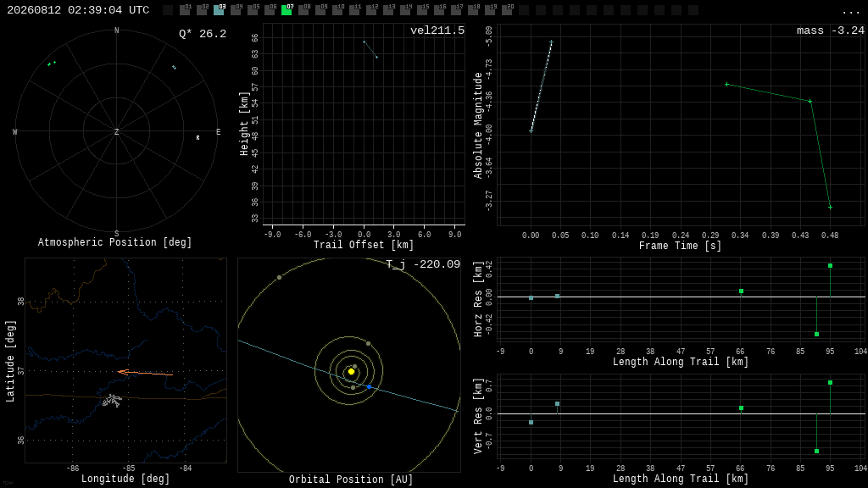
Task: Click the Trail Offset [km] axis label
Action: tap(363, 245)
